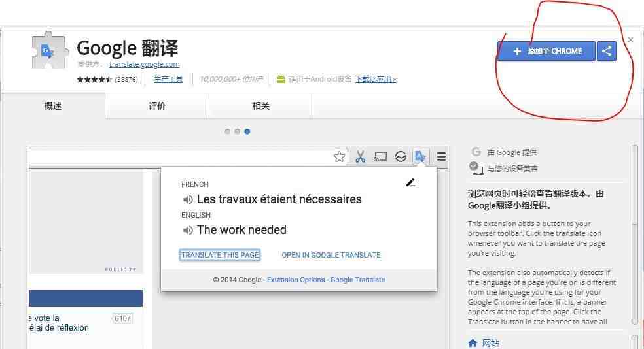Select the first carousel dot
This screenshot has height=349, width=644.
[228, 131]
